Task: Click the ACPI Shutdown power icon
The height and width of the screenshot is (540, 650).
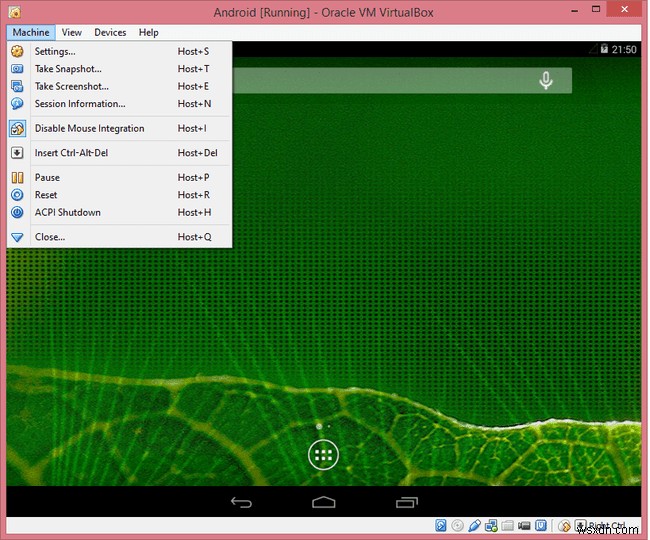Action: click(17, 212)
